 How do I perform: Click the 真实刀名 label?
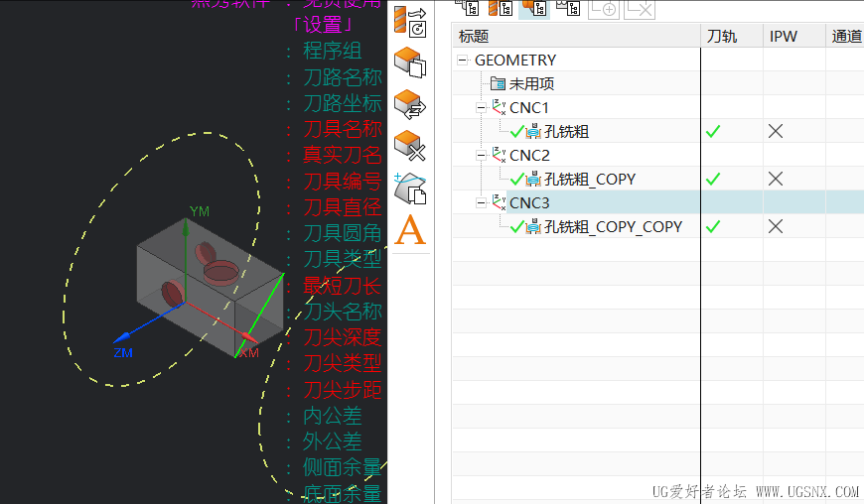click(x=343, y=155)
